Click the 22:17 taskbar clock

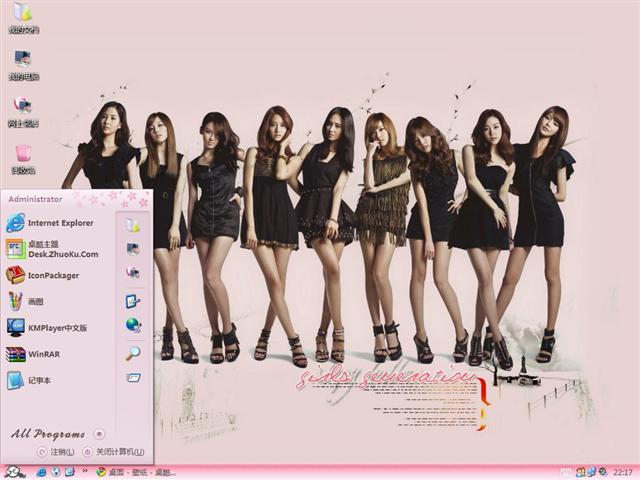click(623, 473)
